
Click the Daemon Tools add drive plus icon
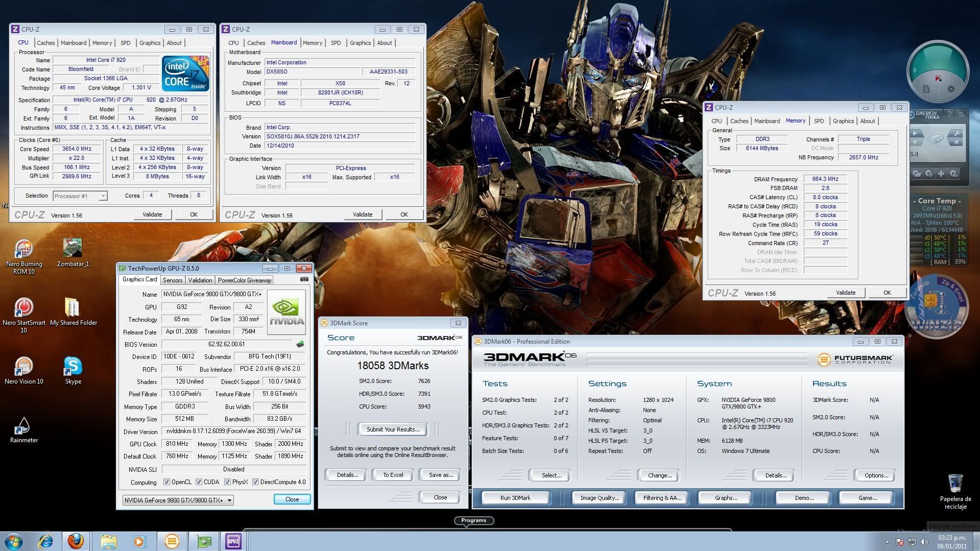(941, 174)
